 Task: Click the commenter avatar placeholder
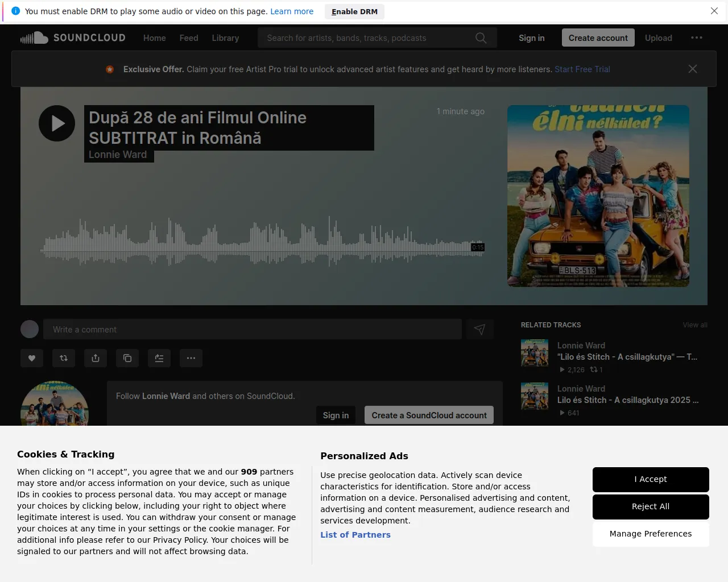(x=30, y=329)
